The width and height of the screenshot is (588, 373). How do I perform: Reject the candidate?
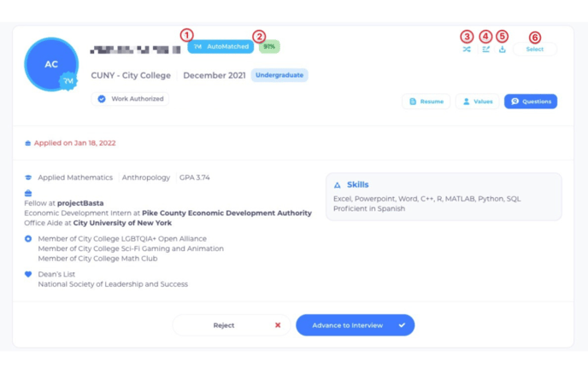click(x=232, y=325)
